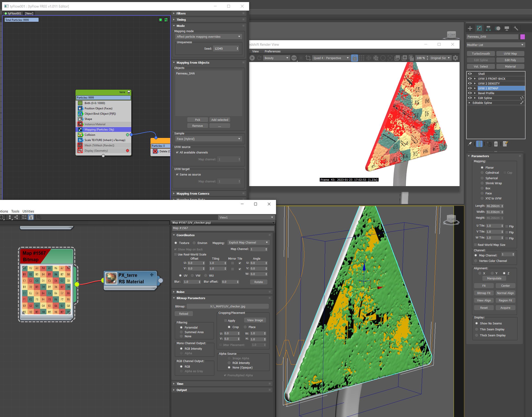
Task: Select the Collision operator in terre event
Action: click(90, 135)
